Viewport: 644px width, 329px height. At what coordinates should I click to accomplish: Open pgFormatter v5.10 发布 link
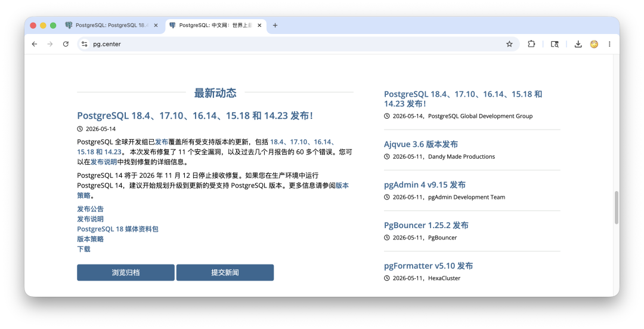(428, 266)
